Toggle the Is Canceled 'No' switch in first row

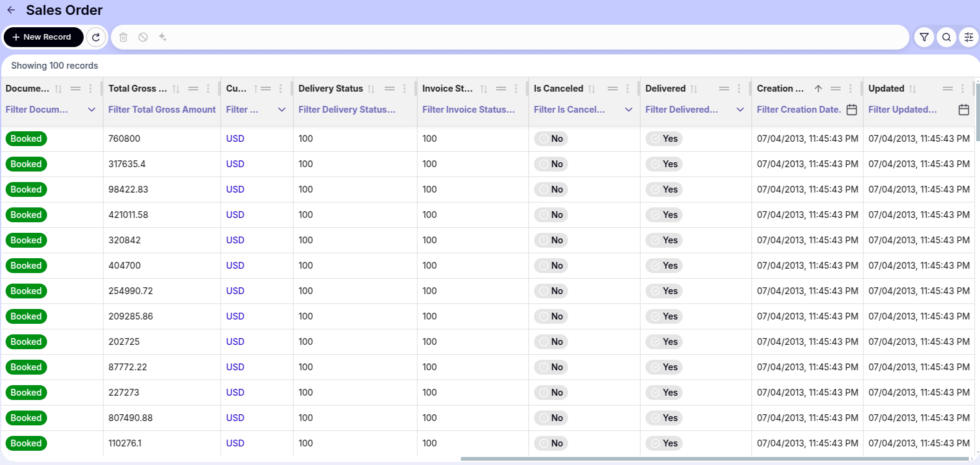(551, 139)
